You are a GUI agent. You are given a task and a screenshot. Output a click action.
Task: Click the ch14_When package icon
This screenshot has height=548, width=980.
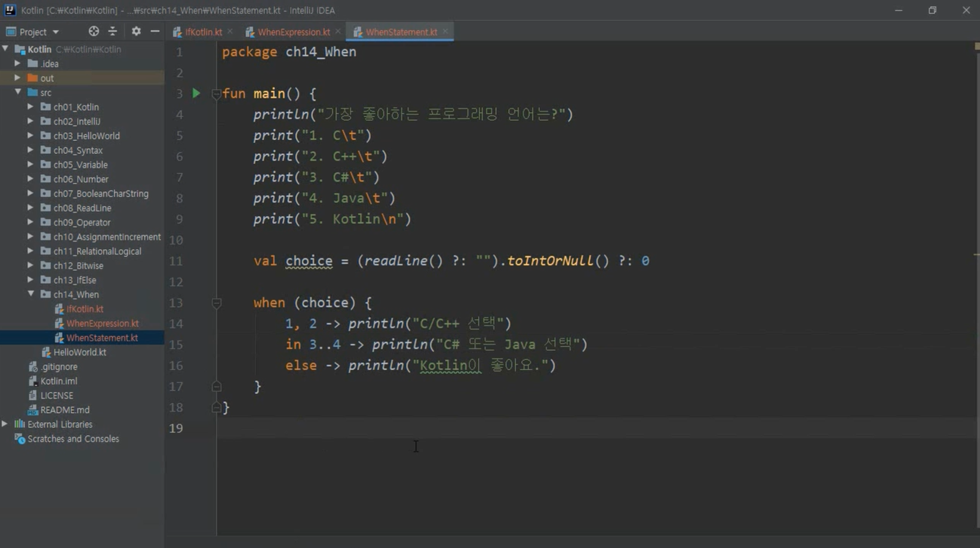(46, 294)
